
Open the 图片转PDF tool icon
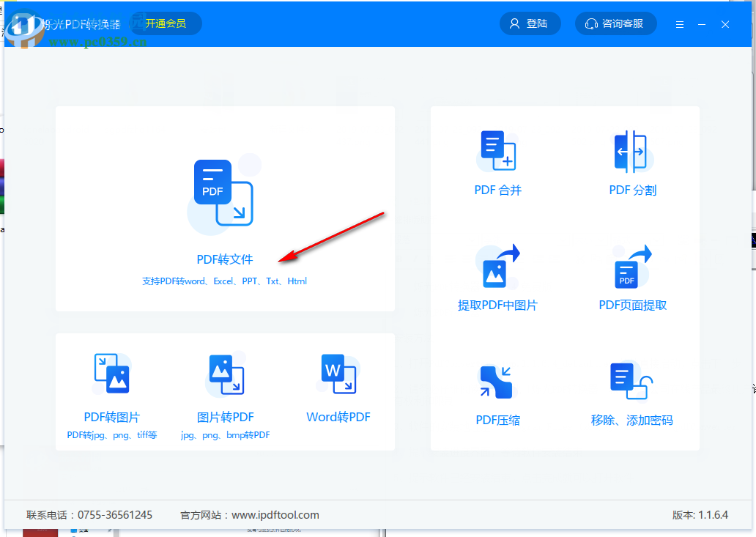(225, 374)
